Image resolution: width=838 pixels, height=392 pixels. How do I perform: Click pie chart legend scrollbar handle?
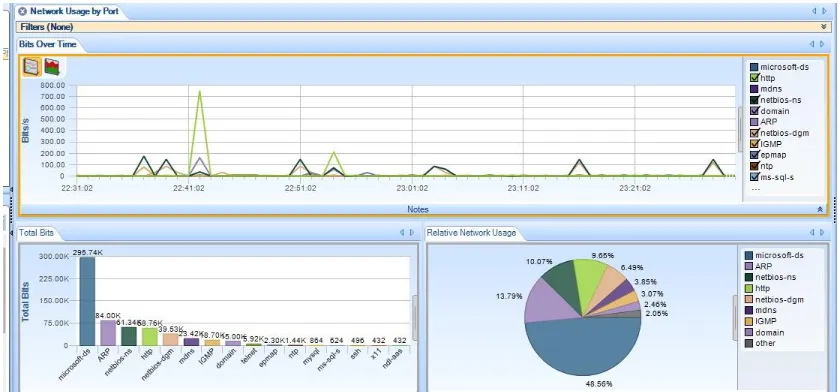pos(735,318)
